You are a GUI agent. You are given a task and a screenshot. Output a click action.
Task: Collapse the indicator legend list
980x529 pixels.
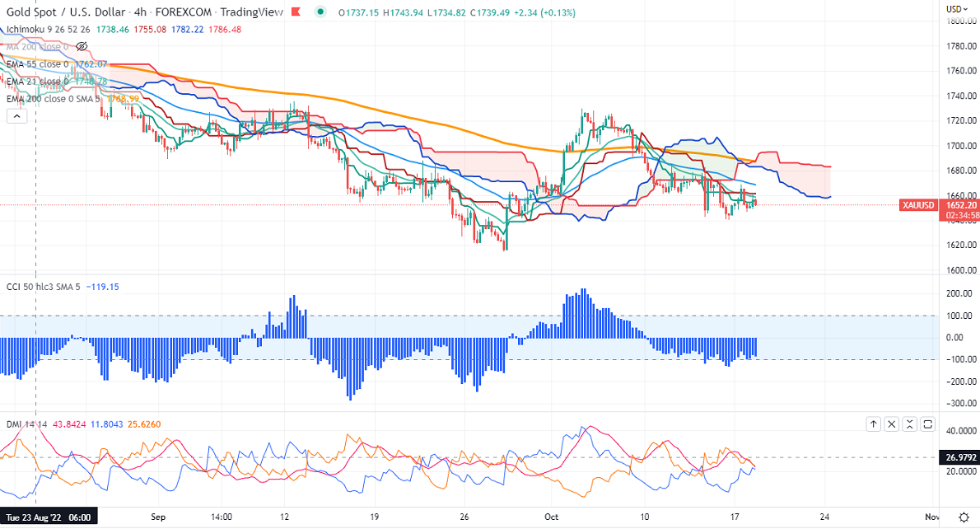tap(16, 116)
